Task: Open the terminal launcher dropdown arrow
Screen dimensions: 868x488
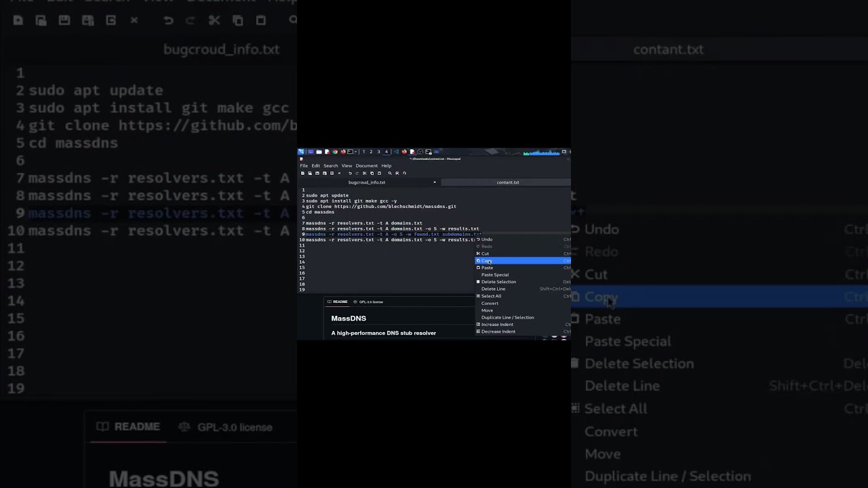Action: point(355,152)
